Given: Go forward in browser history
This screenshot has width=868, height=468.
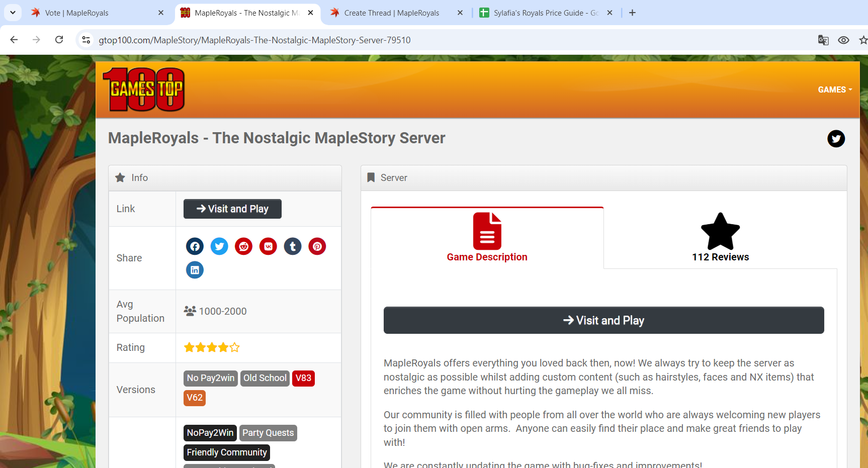Looking at the screenshot, I should tap(36, 40).
